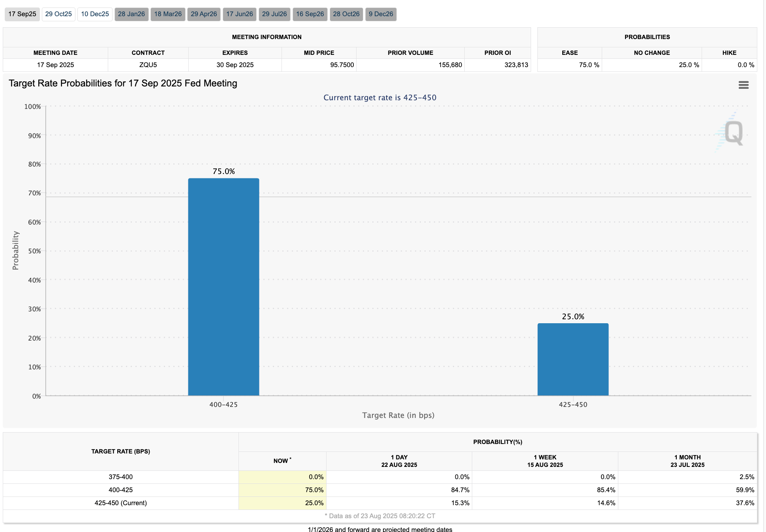Click the highlighted 75.0% NOW cell
This screenshot has height=532, width=766.
pyautogui.click(x=282, y=490)
